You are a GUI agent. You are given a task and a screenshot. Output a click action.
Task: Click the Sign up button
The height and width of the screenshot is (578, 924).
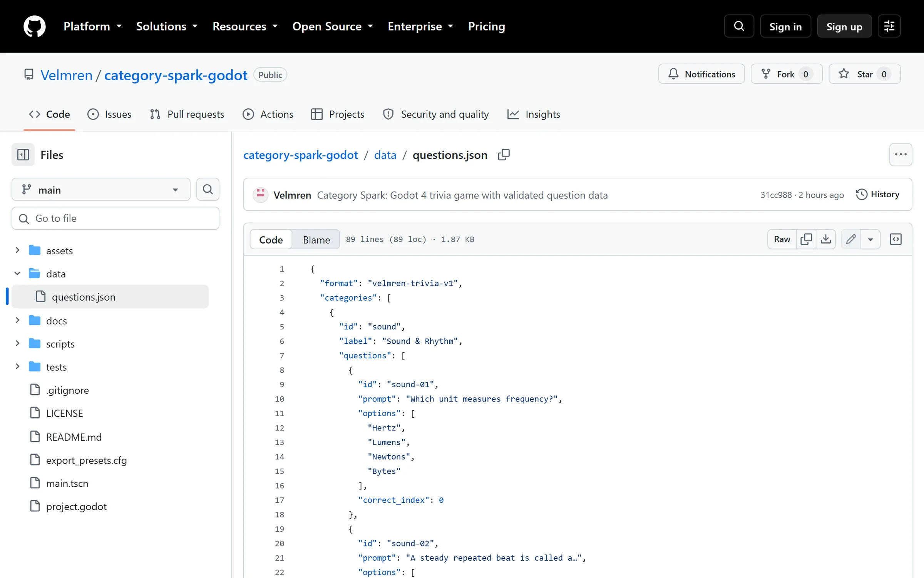coord(844,26)
